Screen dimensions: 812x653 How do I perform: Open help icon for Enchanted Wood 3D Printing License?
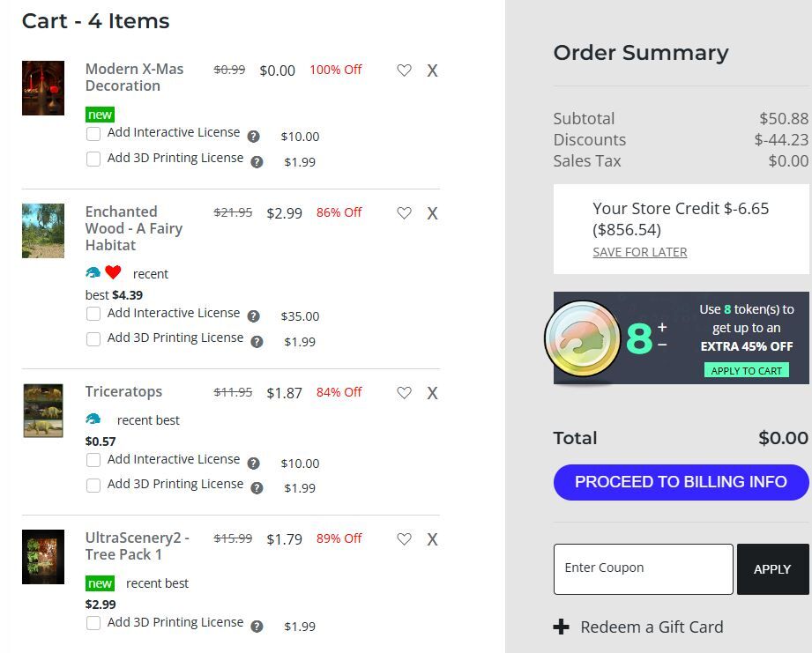(257, 342)
